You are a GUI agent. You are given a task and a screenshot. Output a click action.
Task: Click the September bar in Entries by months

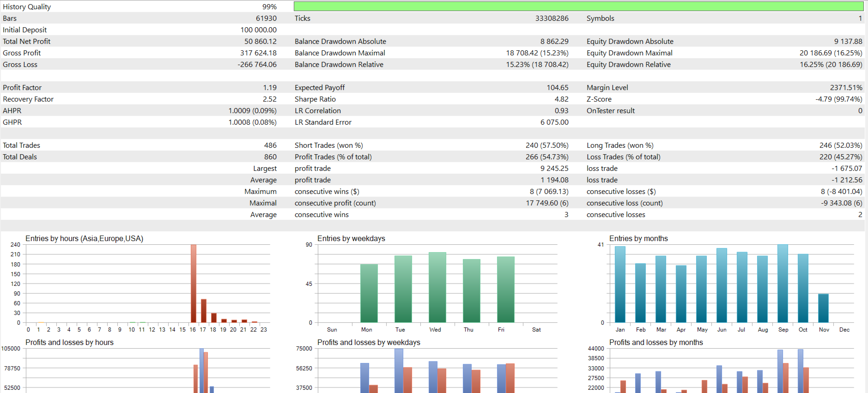point(783,284)
